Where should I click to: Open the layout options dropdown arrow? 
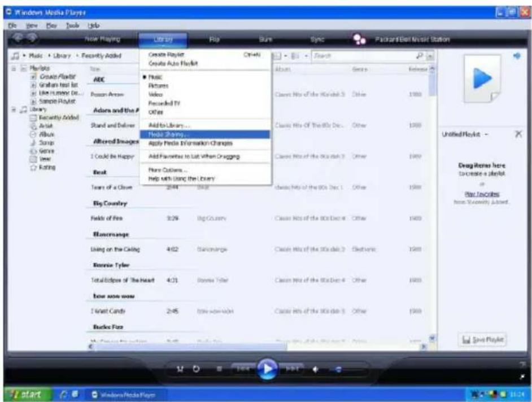(286, 56)
